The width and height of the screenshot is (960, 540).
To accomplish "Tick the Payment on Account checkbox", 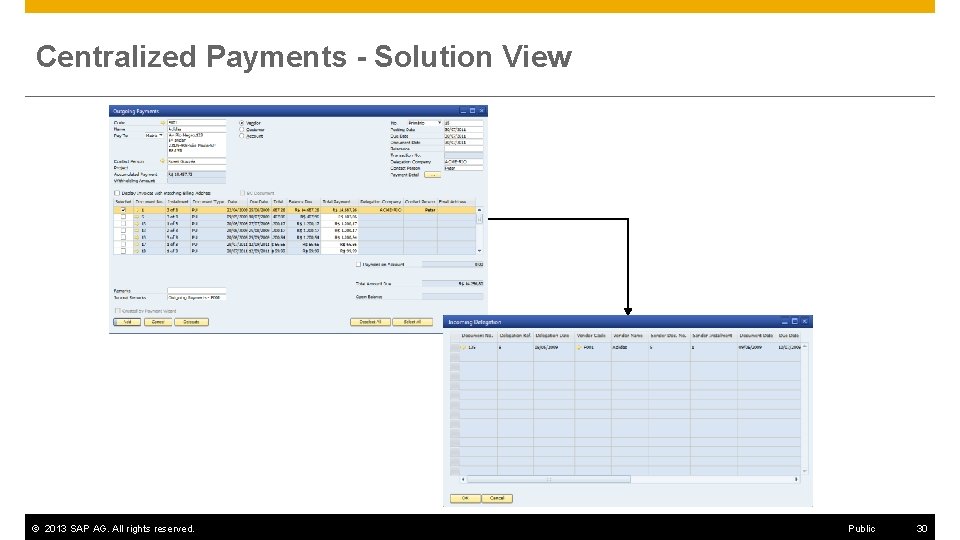I will 359,264.
